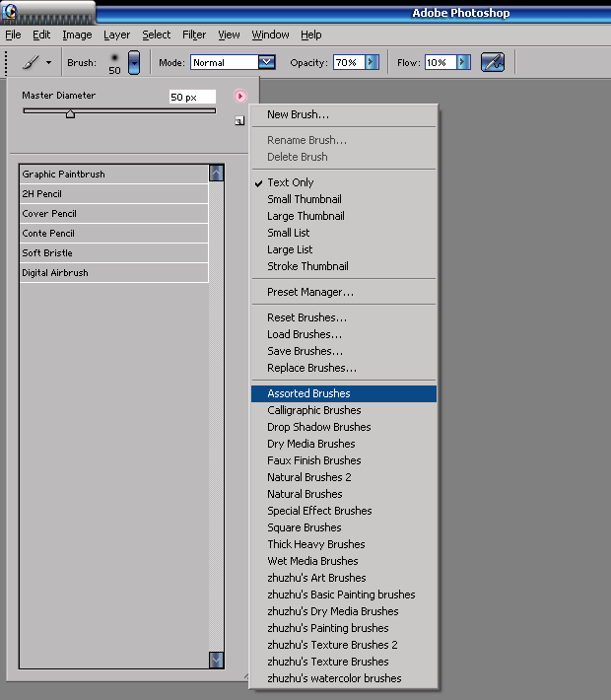
Task: Open the Opacity slider arrow
Action: 373,62
